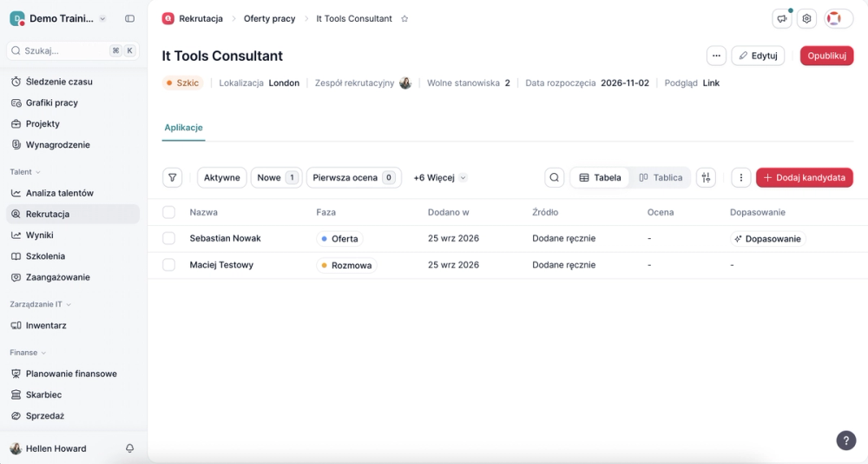Image resolution: width=868 pixels, height=464 pixels.
Task: Click the Dopasowanie button for Sebastian Nowak
Action: point(768,239)
